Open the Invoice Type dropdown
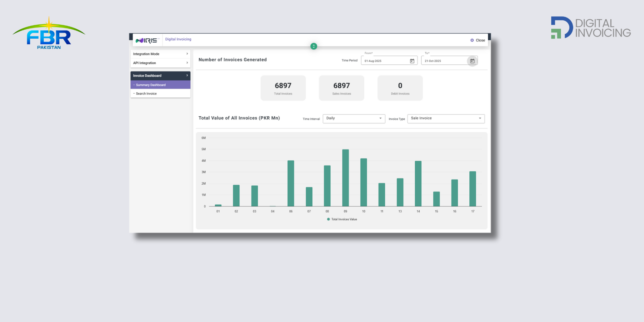 [445, 118]
